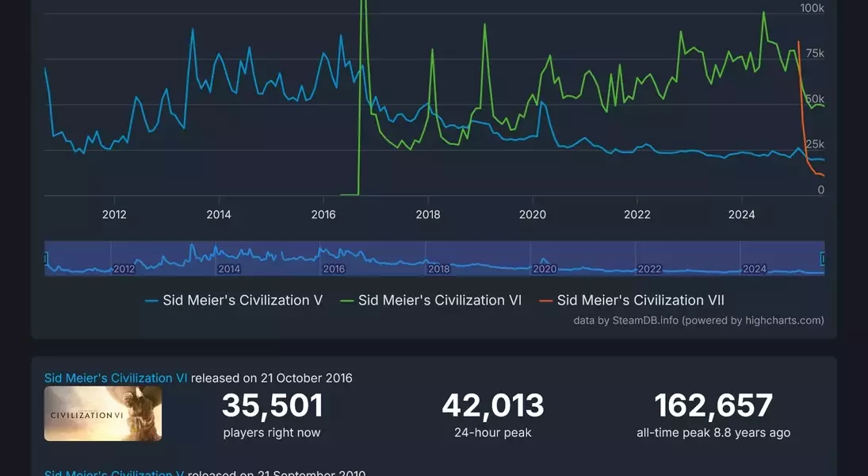This screenshot has width=868, height=476.
Task: Click the 162,657 all-time peak figure
Action: point(713,405)
